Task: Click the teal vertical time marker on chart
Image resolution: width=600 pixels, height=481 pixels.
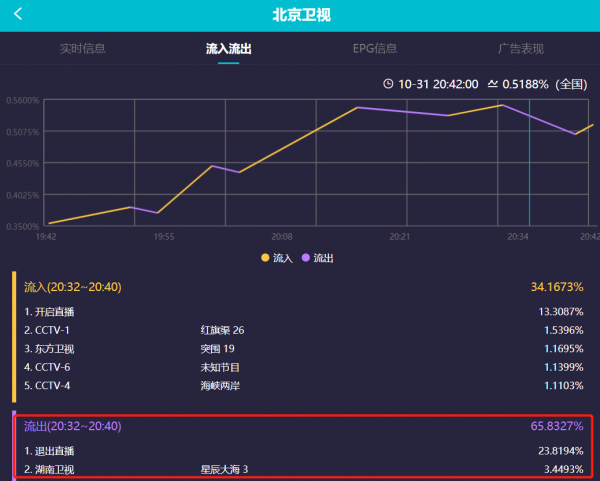Action: pyautogui.click(x=529, y=163)
